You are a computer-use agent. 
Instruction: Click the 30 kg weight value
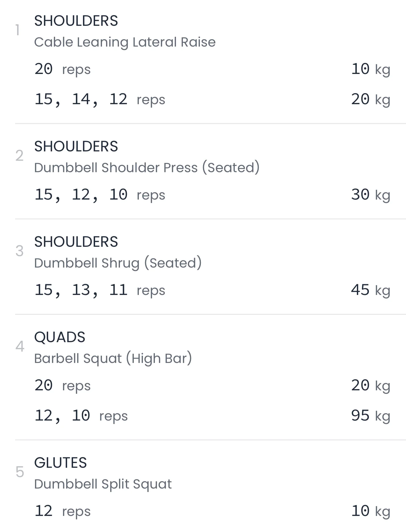click(x=370, y=195)
